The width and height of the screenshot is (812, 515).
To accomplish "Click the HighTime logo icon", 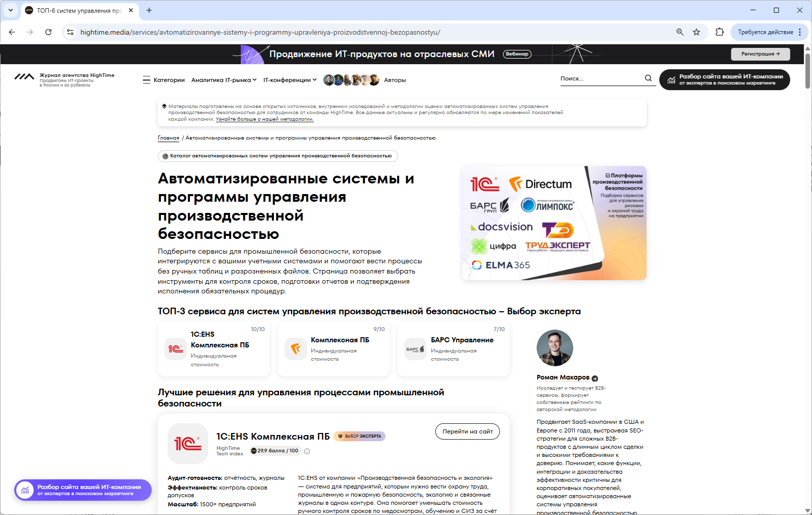I will coord(24,77).
